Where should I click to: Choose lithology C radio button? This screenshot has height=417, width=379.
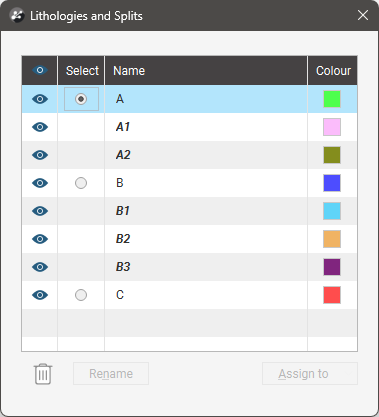(81, 295)
